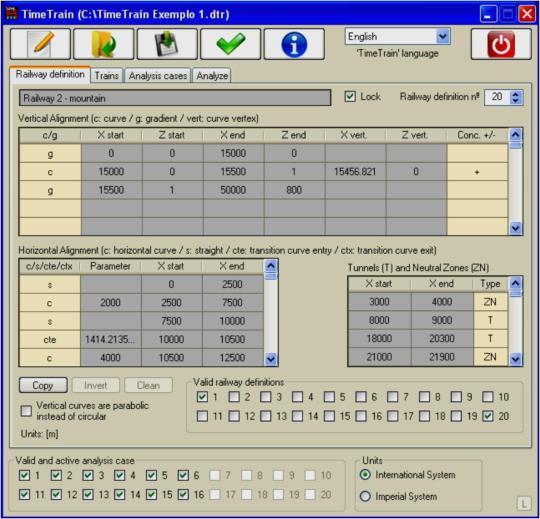Click Type cell T in row 8000
The height and width of the screenshot is (519, 540).
click(x=490, y=320)
